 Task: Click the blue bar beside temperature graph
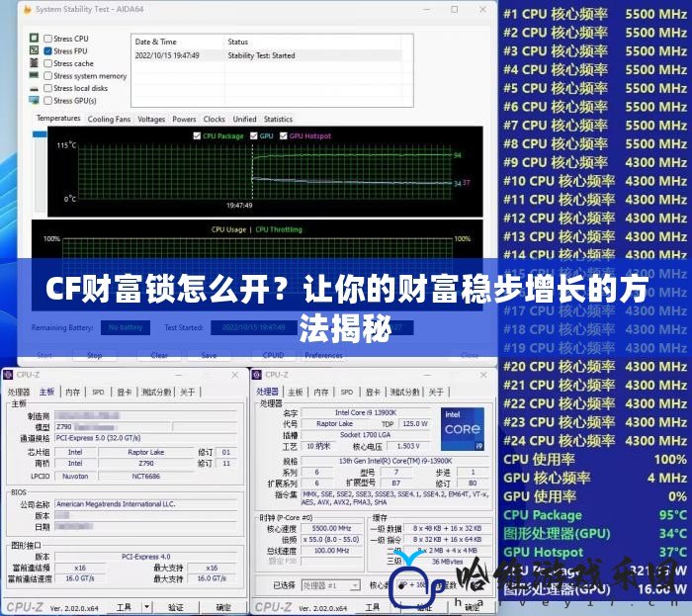click(40, 133)
